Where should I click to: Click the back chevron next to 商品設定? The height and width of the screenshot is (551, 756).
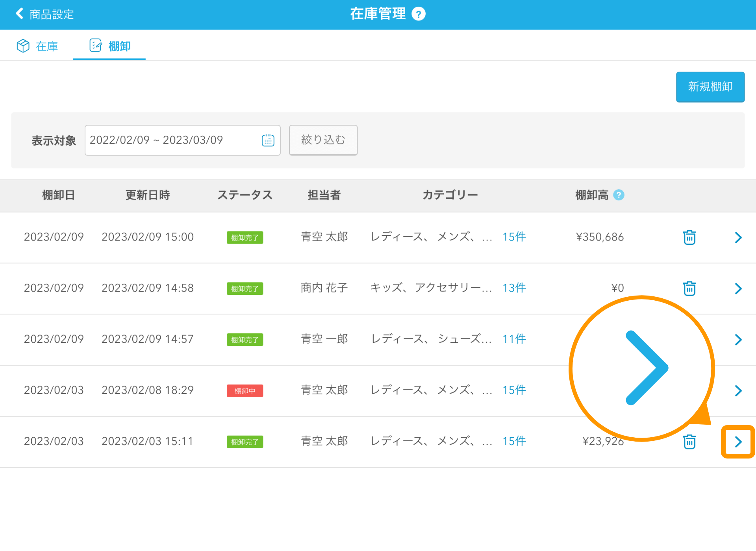pos(19,14)
